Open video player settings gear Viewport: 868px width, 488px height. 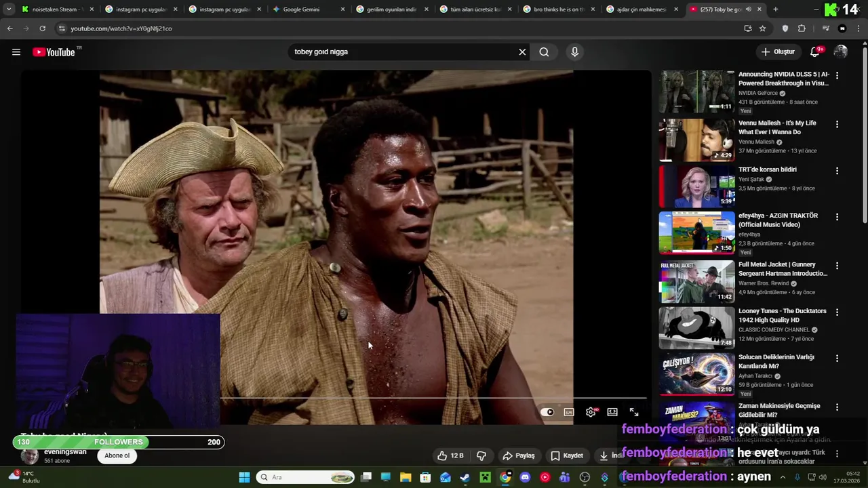(591, 412)
